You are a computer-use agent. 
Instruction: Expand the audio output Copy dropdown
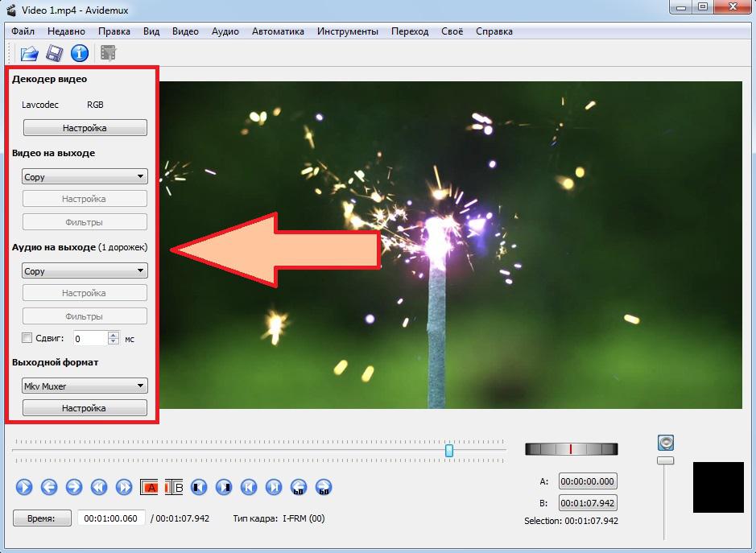85,271
